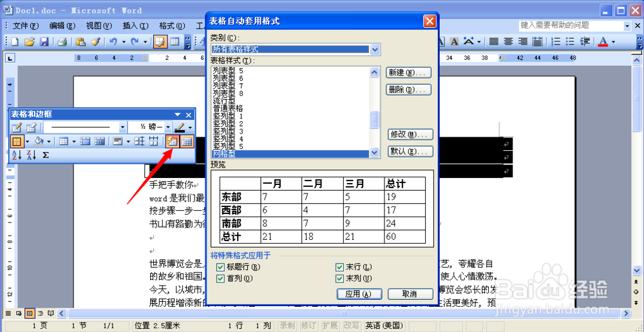This screenshot has width=644, height=332.
Task: Click the Shading Color paint bucket
Action: tap(39, 142)
